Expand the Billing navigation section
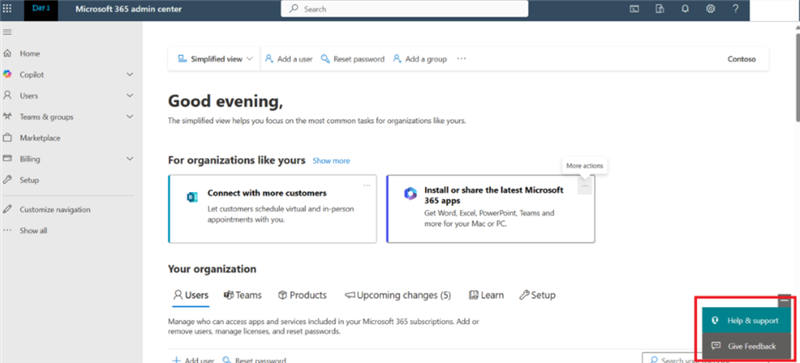The image size is (800, 363). (x=130, y=159)
